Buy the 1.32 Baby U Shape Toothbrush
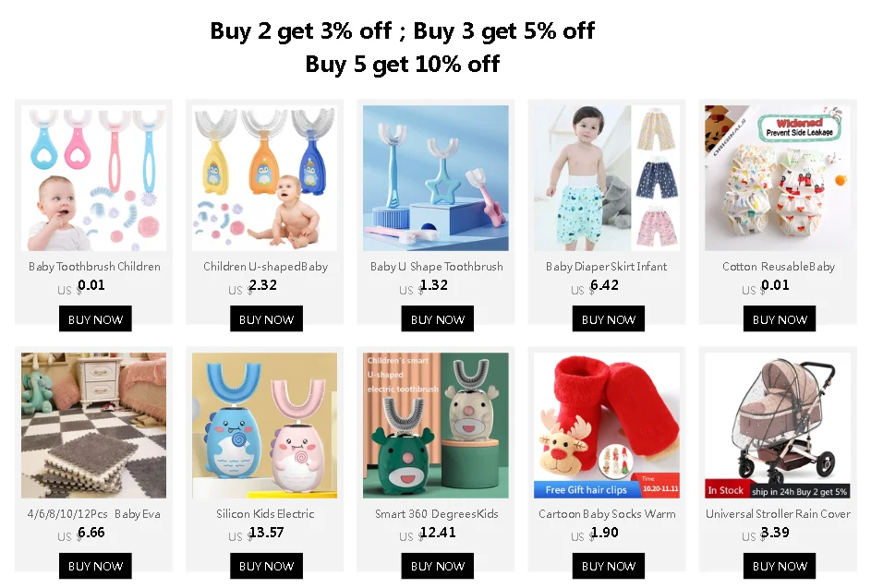The height and width of the screenshot is (588, 871). click(438, 318)
